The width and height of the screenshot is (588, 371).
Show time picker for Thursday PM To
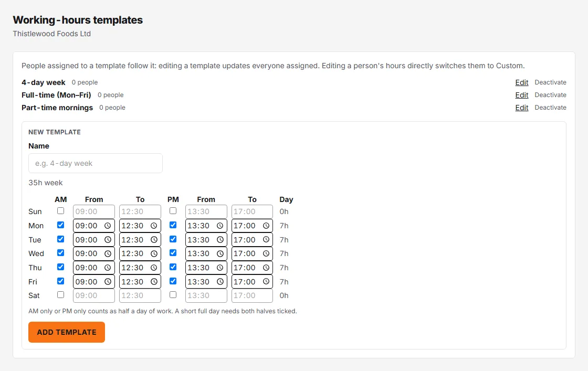tap(266, 268)
